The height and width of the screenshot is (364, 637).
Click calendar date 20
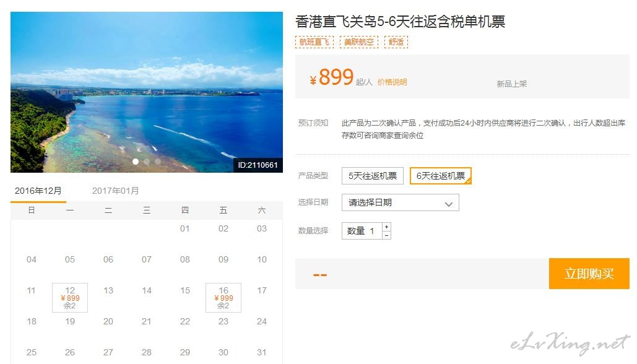(x=108, y=321)
